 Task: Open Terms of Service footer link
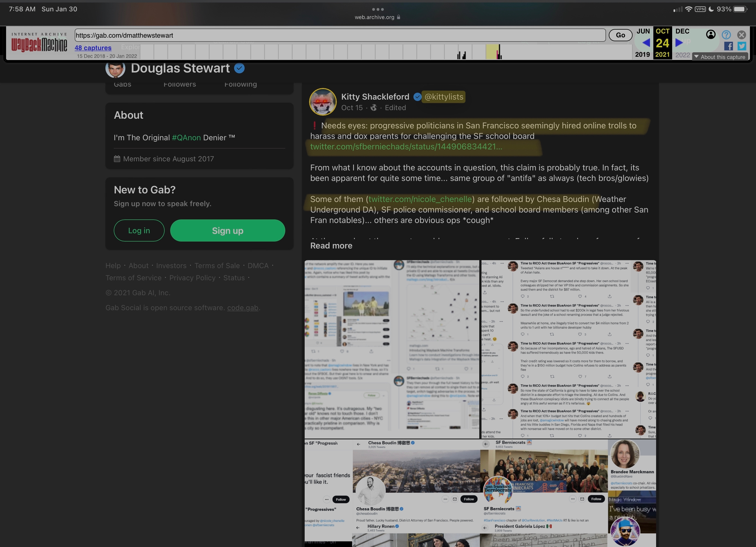click(133, 278)
